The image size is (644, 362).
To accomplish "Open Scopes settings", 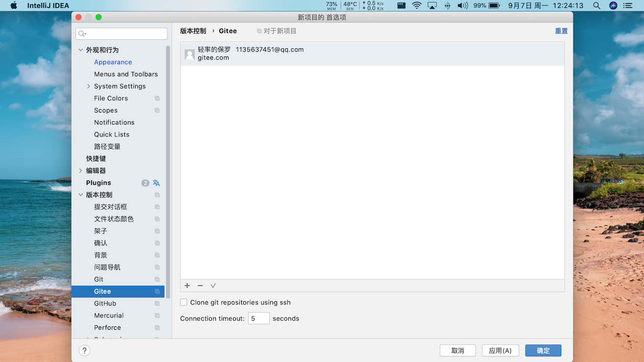I will pos(106,111).
